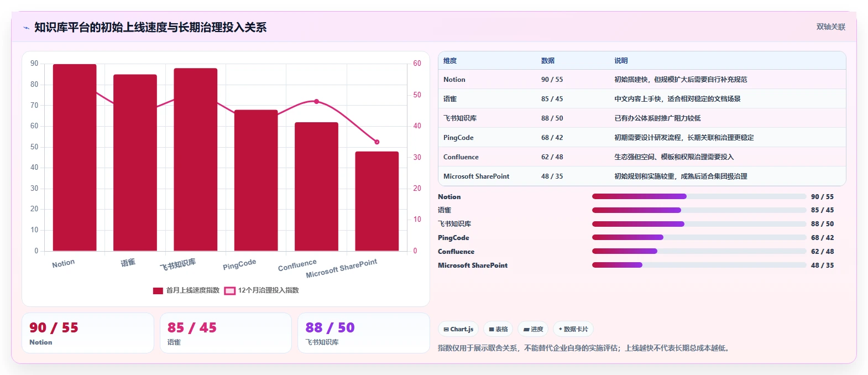Click the Confluence progress bar

pos(699,251)
